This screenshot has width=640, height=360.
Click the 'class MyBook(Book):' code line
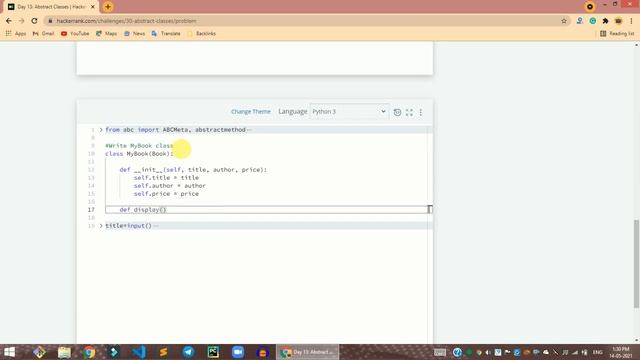(x=139, y=154)
